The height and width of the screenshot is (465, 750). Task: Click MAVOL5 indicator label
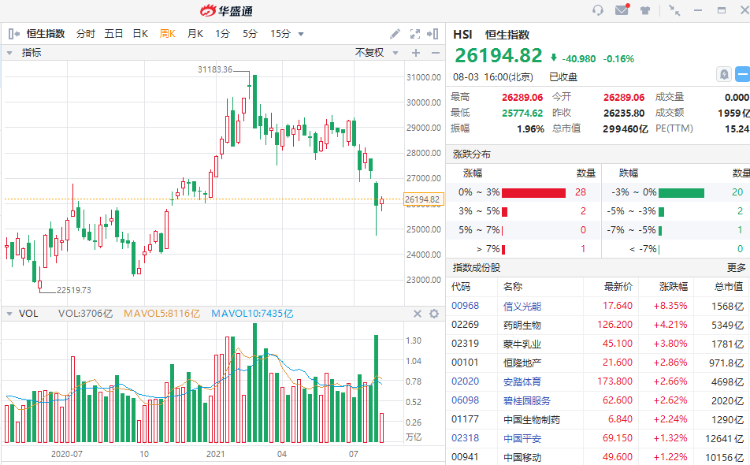pyautogui.click(x=162, y=314)
